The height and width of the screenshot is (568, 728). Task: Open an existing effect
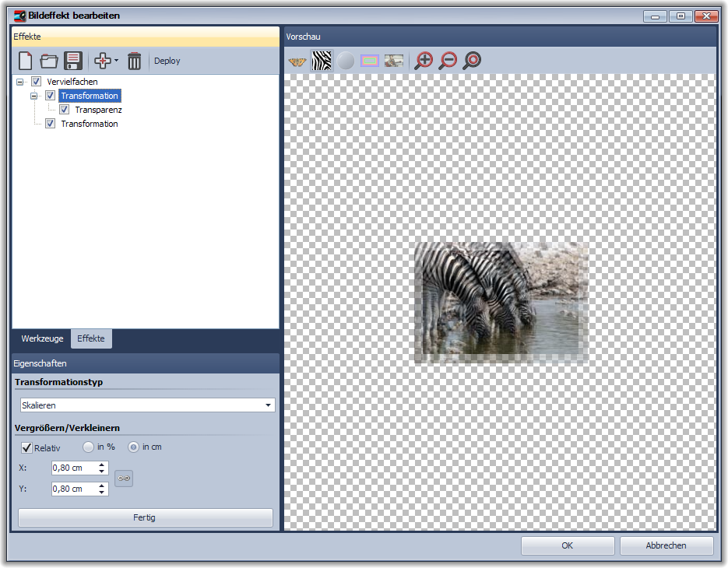[48, 60]
